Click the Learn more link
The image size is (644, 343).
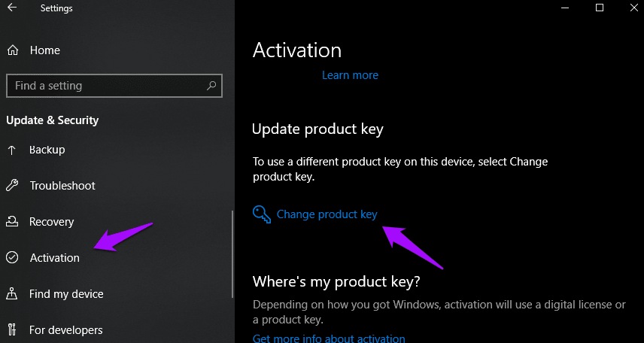351,75
